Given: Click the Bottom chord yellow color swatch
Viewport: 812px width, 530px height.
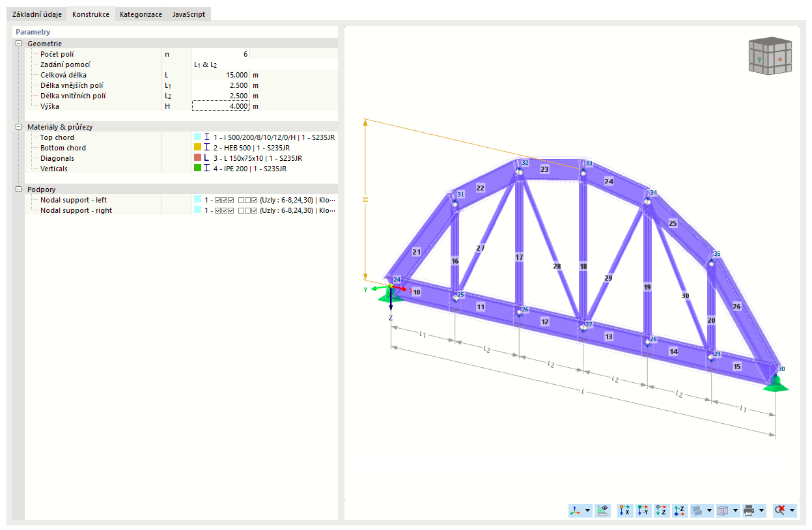Looking at the screenshot, I should point(197,148).
